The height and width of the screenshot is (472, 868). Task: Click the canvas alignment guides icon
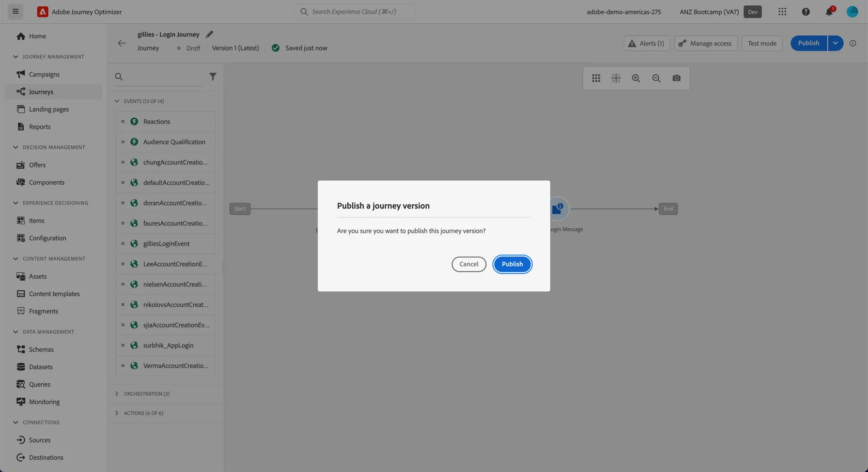pos(616,78)
